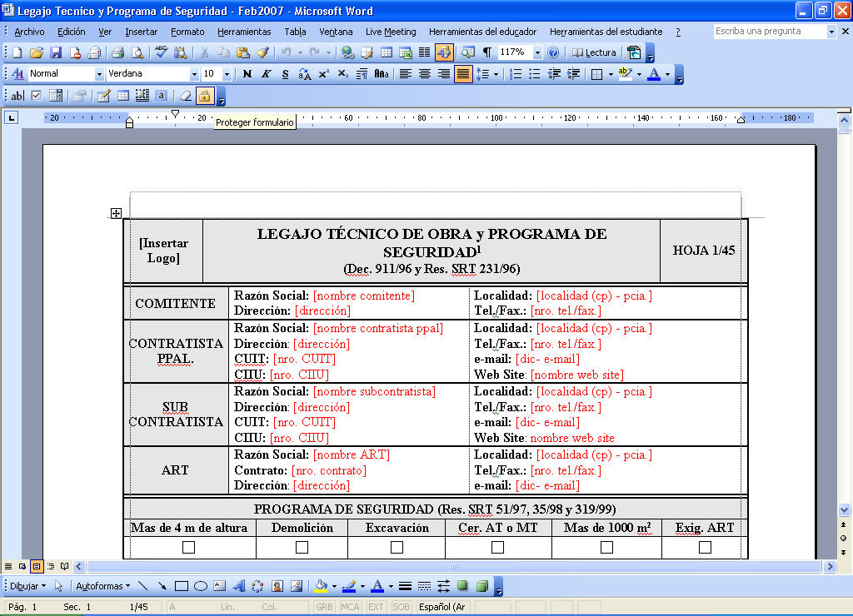Open the Style dropdown showing Normal
Viewport: 853px width, 616px height.
tap(99, 74)
